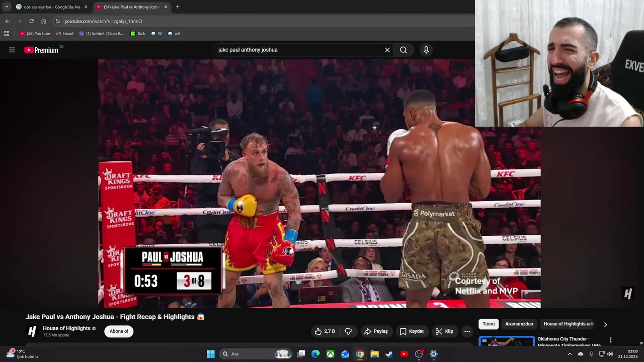
Task: Select the Aramanızdan filter chip
Action: pyautogui.click(x=519, y=324)
